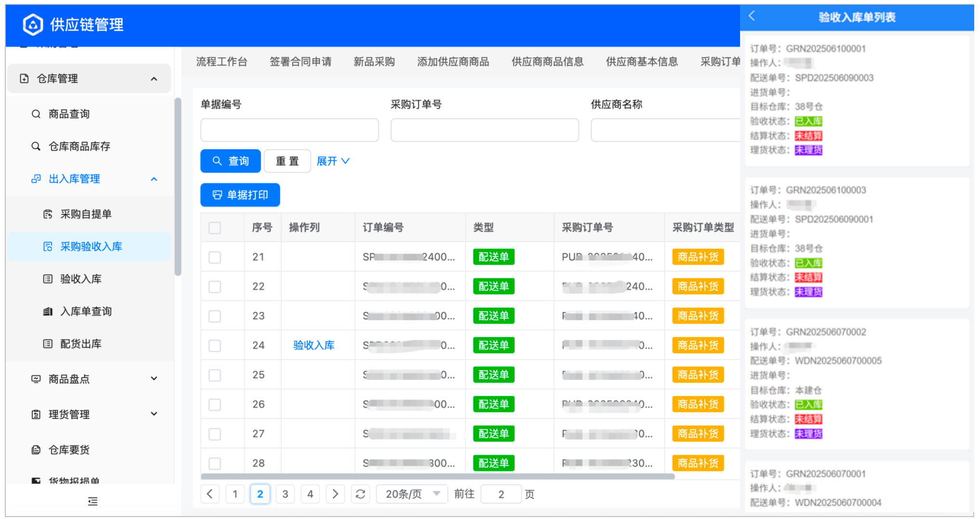This screenshot has width=980, height=519.
Task: Click order GRN202506070002 in the right list
Action: (857, 384)
